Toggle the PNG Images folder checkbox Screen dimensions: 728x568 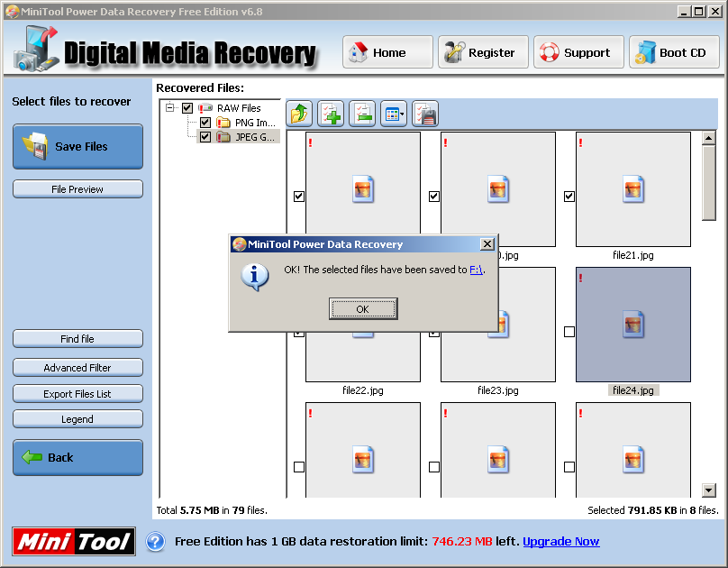(x=205, y=123)
